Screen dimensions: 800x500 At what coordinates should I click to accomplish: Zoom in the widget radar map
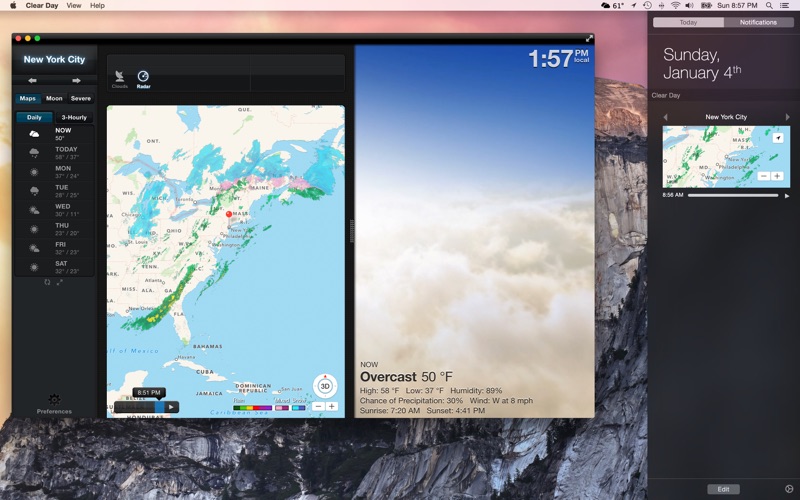(777, 176)
